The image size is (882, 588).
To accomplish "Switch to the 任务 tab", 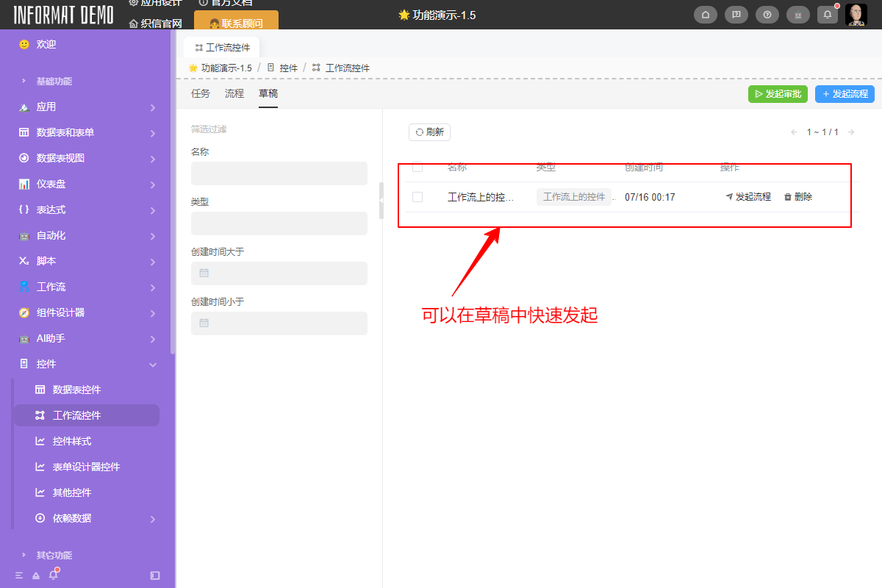I will tap(199, 93).
